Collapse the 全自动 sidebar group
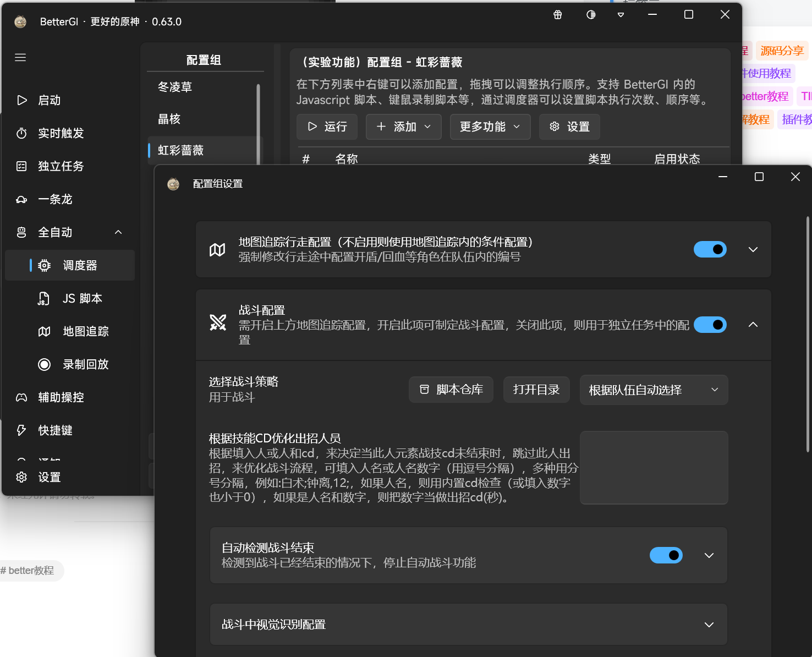The width and height of the screenshot is (812, 657). pyautogui.click(x=70, y=232)
